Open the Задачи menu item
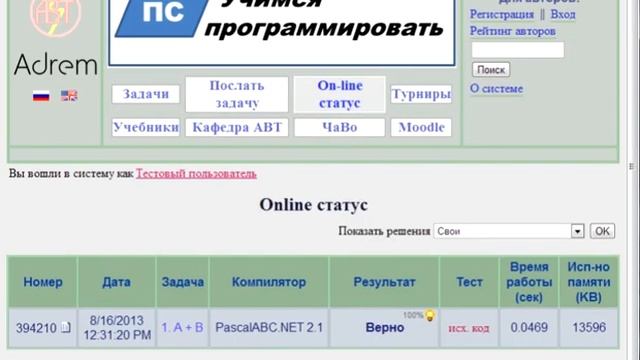640x360 pixels. [x=146, y=94]
